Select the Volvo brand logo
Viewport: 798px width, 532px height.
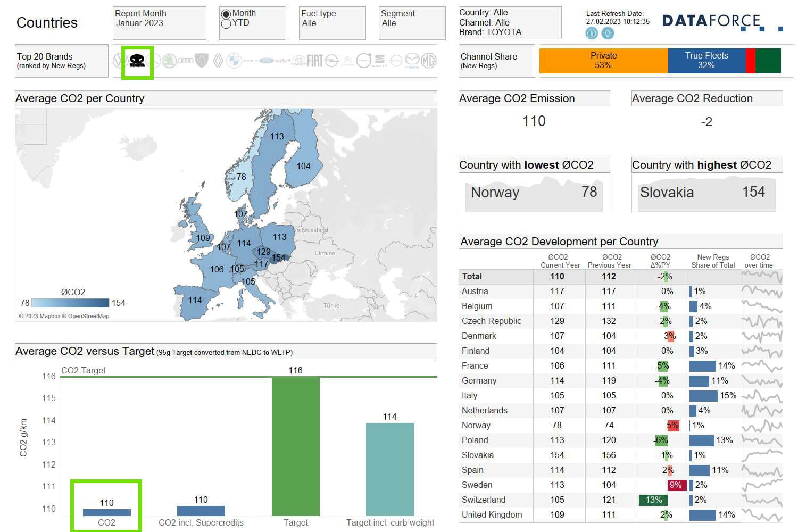pos(363,61)
